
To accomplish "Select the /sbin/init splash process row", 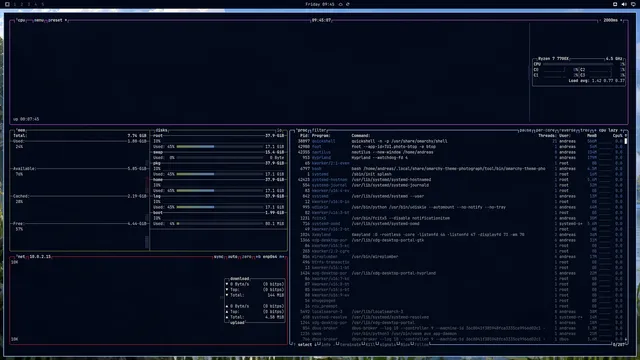I will point(459,174).
